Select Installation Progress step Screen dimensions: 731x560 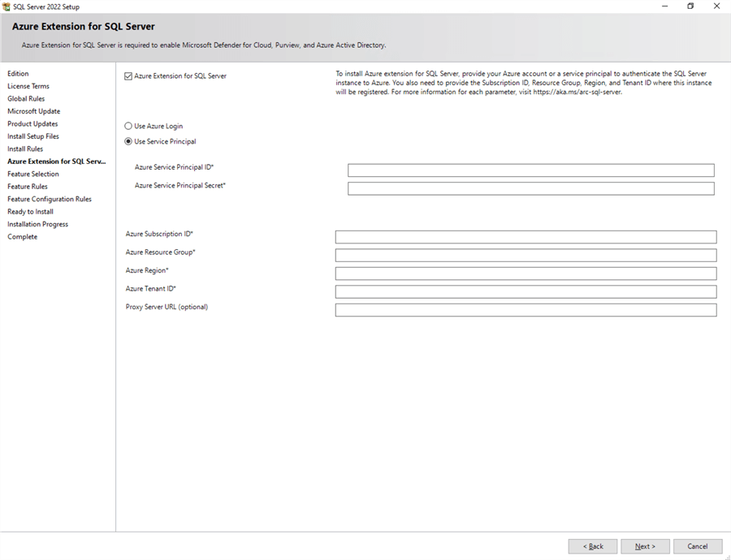(37, 224)
